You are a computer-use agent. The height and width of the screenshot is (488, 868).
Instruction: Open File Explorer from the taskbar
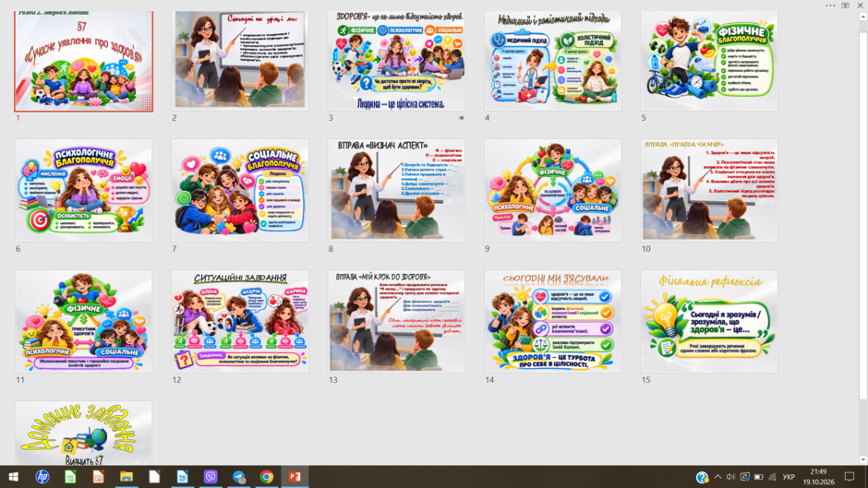tap(127, 476)
